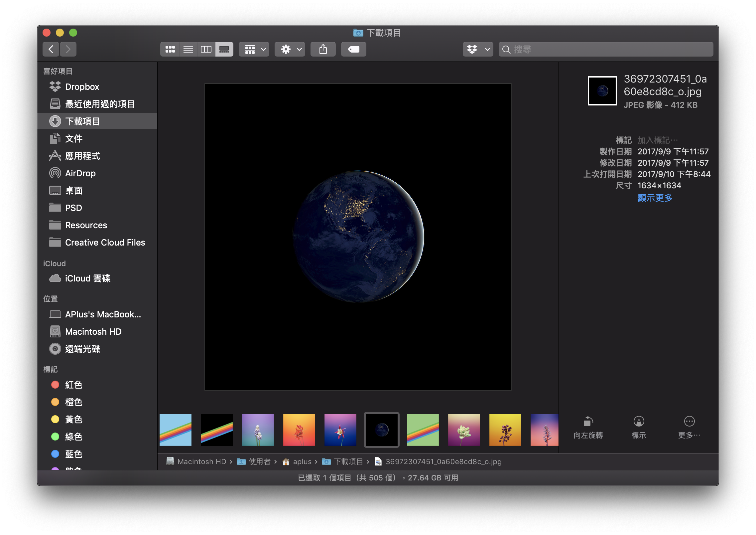The width and height of the screenshot is (756, 535).
Task: Select the blue columbine flower thumbnail
Action: 340,430
